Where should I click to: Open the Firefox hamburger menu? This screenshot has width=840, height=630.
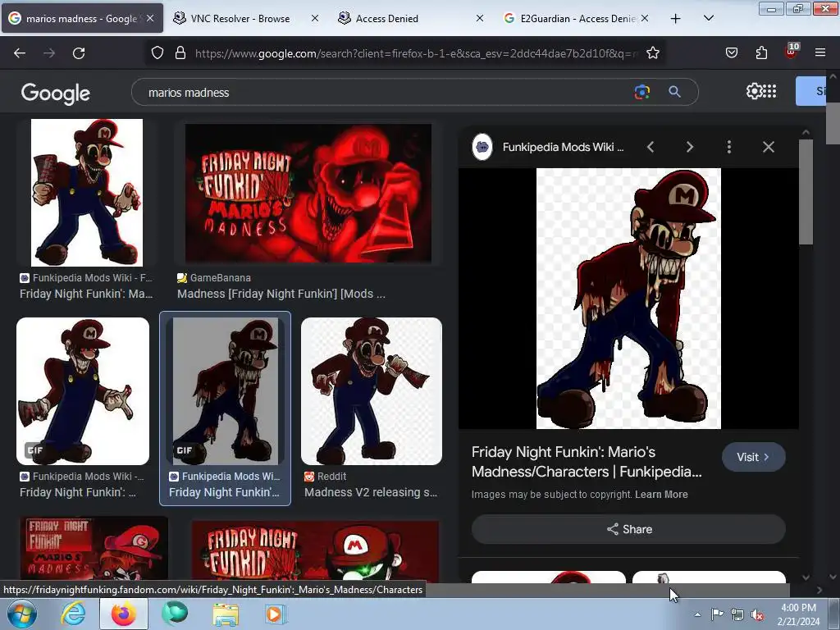tap(820, 52)
